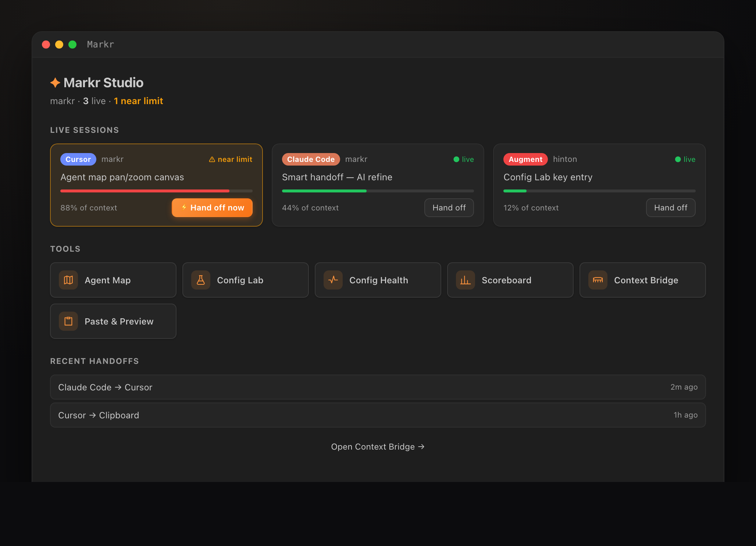Click the Cursor session context progress bar
756x546 pixels.
156,191
